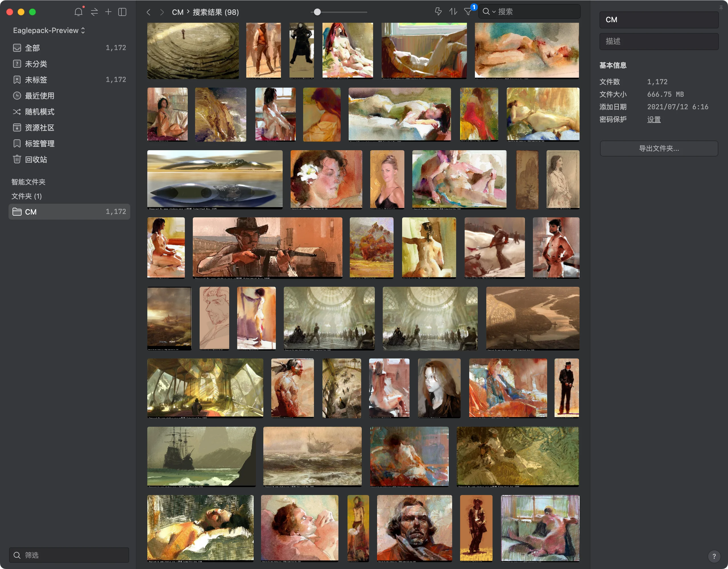The height and width of the screenshot is (569, 728).
Task: Go forward with the right chevron
Action: 162,12
